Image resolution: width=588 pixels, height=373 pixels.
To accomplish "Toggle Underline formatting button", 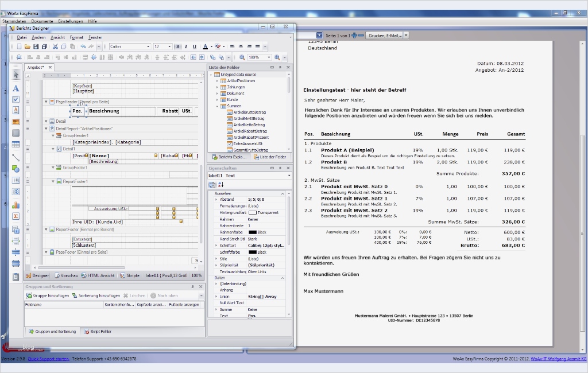I will pos(195,46).
